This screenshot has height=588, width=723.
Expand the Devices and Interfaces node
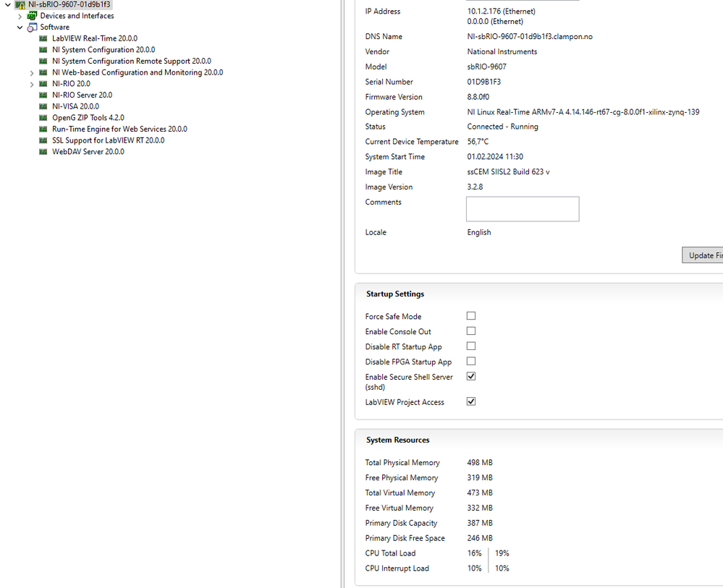(20, 16)
